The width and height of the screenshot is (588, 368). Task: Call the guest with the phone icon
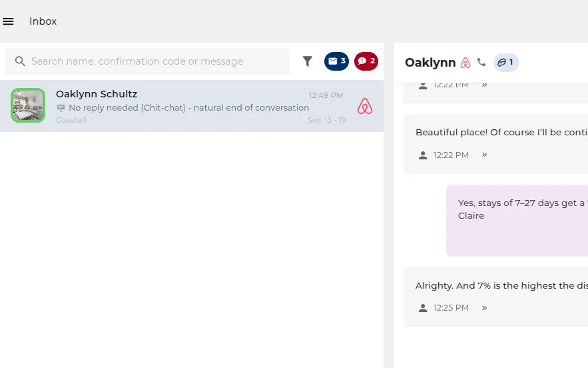(x=481, y=63)
